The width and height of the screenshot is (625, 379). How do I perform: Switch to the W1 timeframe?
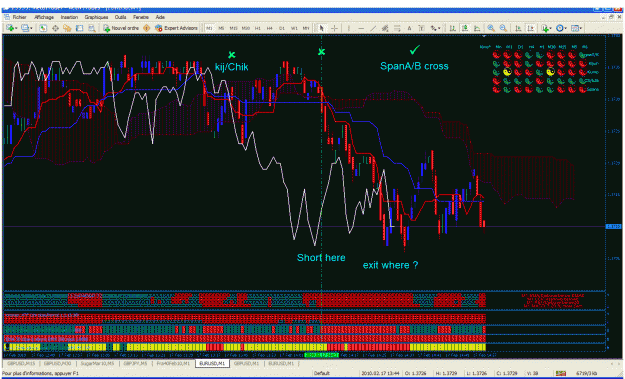(x=294, y=28)
